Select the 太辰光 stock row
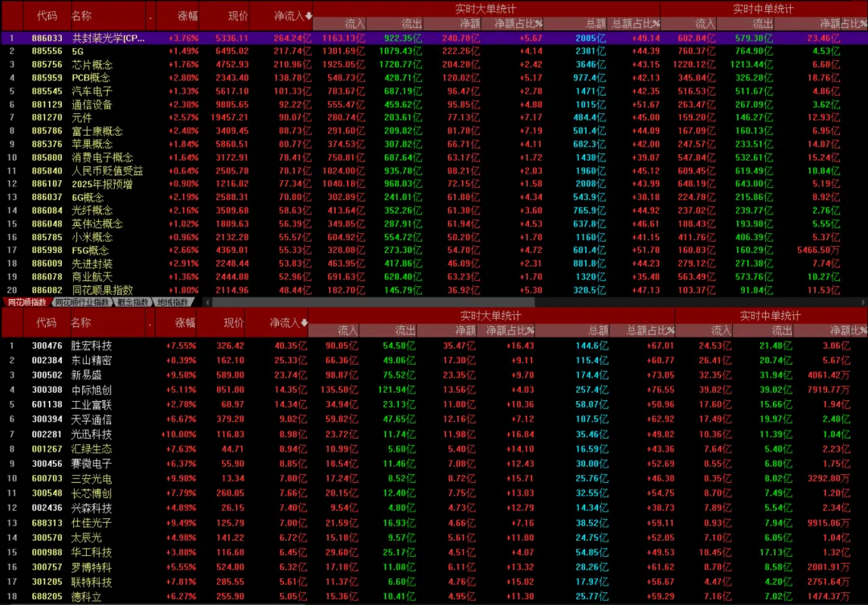868x605 pixels. (434, 538)
